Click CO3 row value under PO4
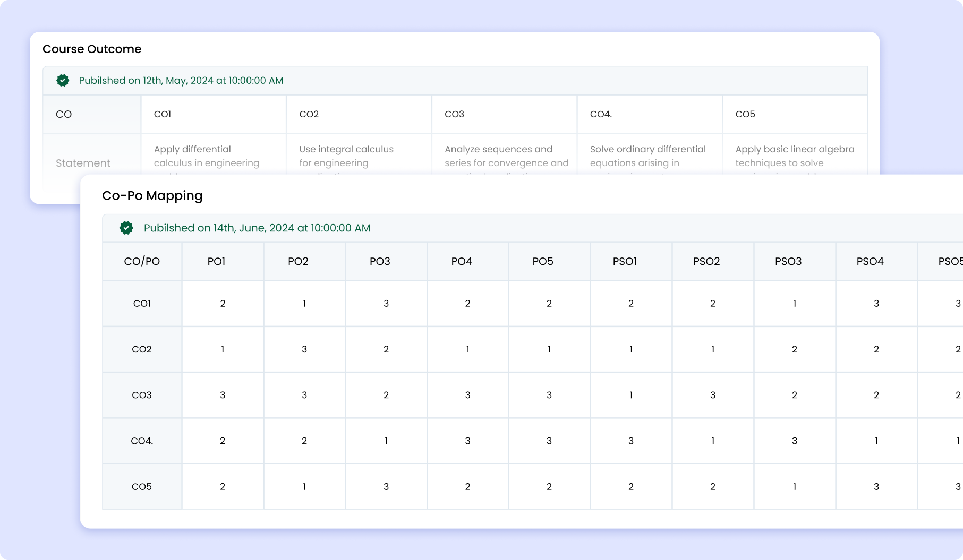 pos(467,395)
